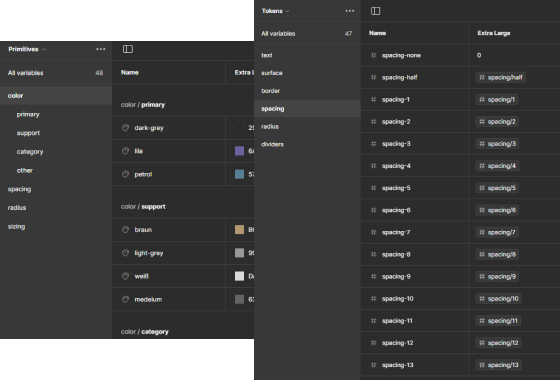Open the medeium grey color swatch
Viewport: 560px width, 380px height.
(239, 299)
